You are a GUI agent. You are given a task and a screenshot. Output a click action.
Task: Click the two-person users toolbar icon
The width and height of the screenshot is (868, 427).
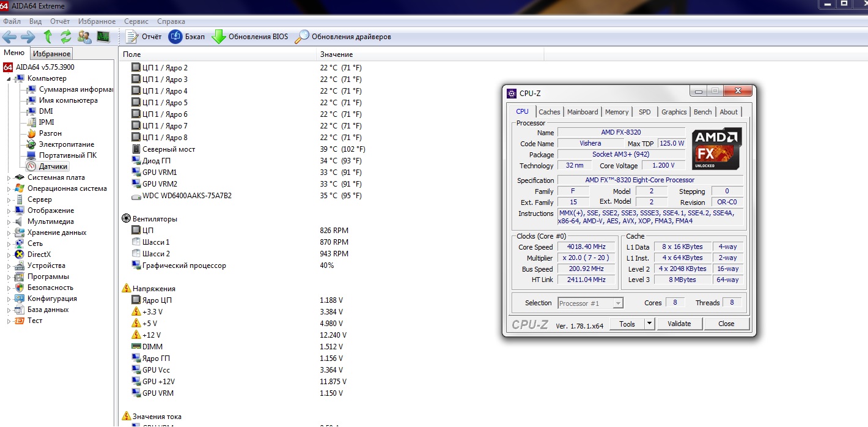click(x=84, y=37)
